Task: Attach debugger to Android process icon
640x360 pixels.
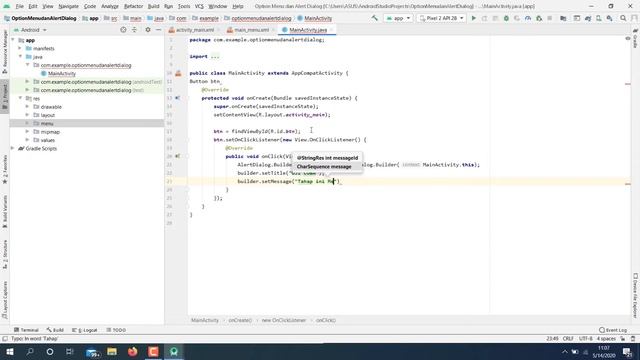Action: pos(539,18)
